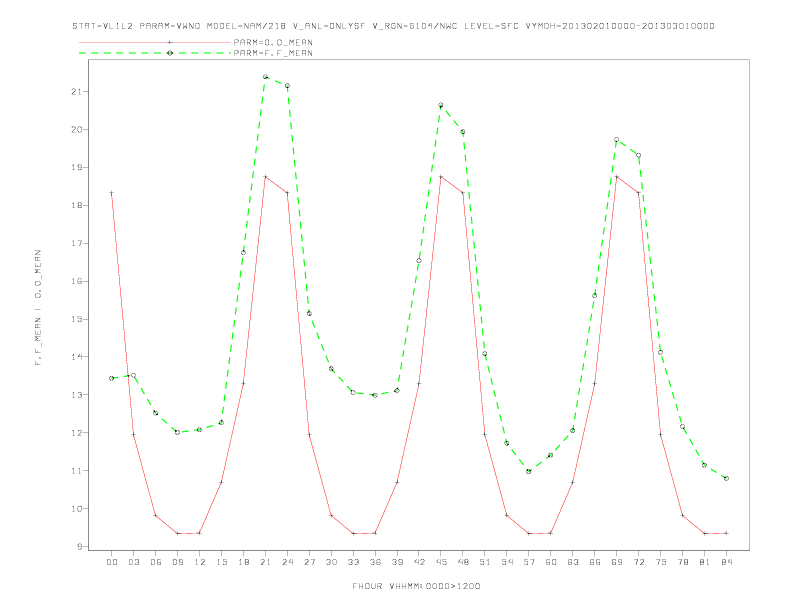Click y-axis tick label 9

[x=79, y=546]
